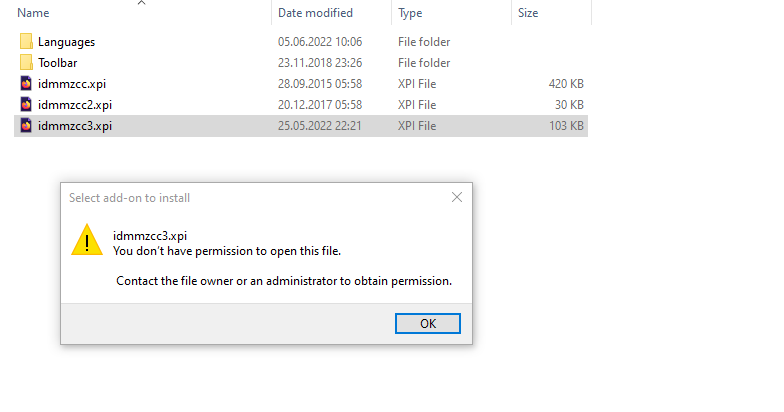Select the idmmzcc.xpi file name
This screenshot has height=412, width=784.
coord(71,84)
